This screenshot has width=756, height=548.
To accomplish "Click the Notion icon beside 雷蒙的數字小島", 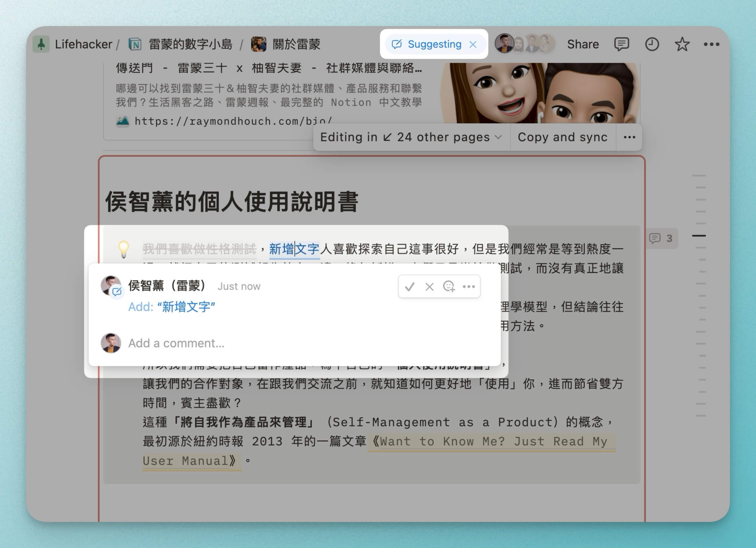I will point(135,44).
